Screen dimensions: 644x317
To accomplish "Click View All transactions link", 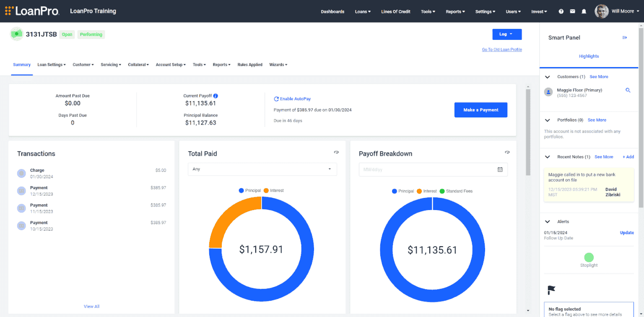I will click(x=91, y=307).
